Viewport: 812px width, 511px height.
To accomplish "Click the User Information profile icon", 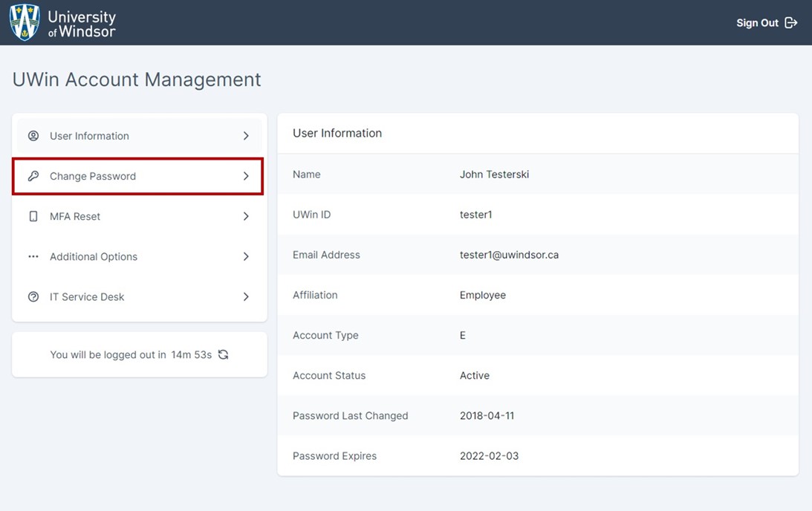I will (33, 136).
